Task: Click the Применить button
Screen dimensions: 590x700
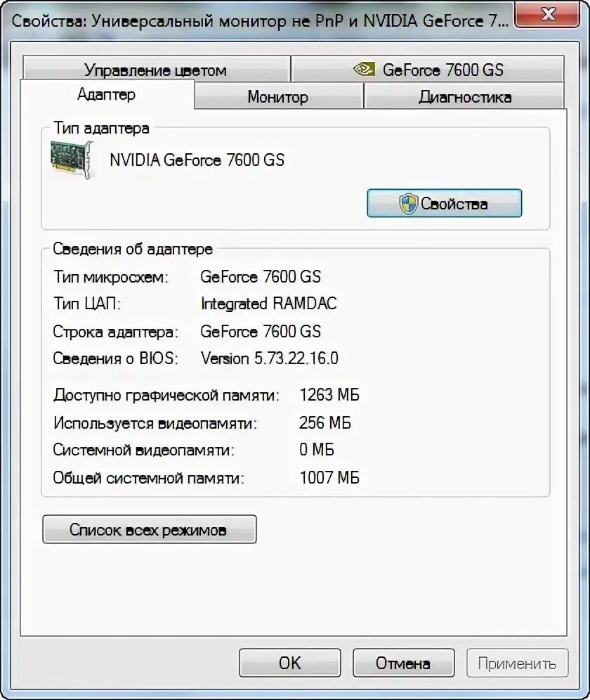Action: click(517, 663)
